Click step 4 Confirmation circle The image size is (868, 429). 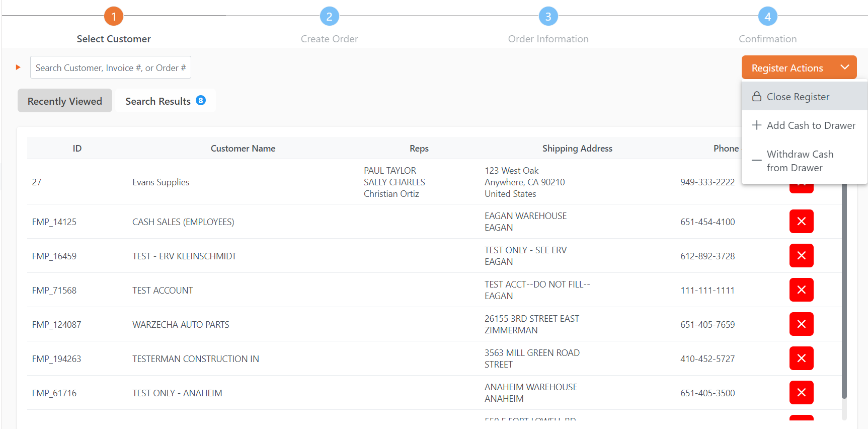tap(767, 17)
